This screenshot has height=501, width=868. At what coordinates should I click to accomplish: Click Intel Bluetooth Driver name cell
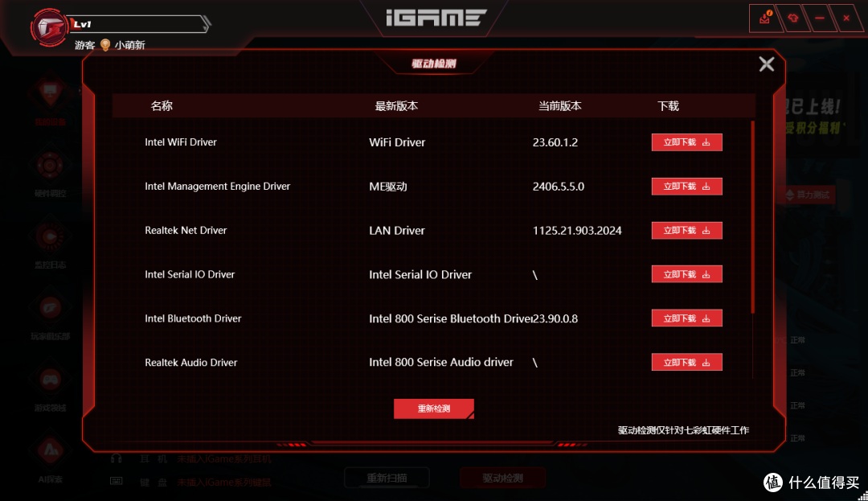193,318
